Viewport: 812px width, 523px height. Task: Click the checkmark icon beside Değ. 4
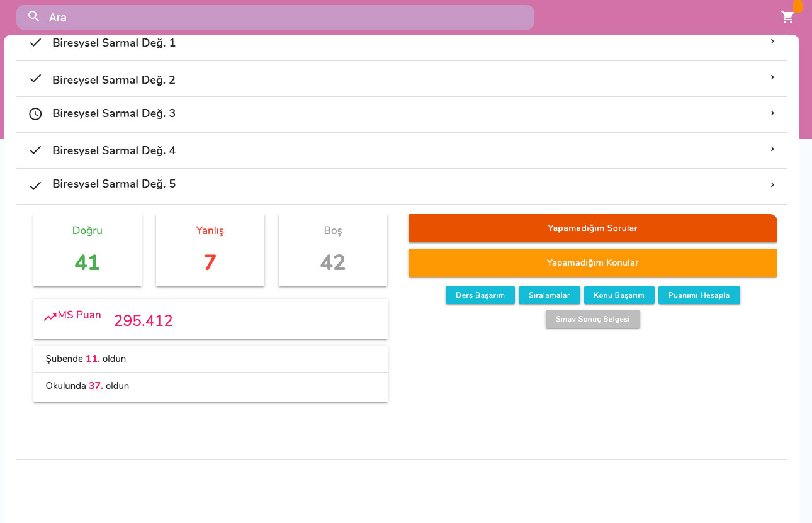(x=36, y=150)
